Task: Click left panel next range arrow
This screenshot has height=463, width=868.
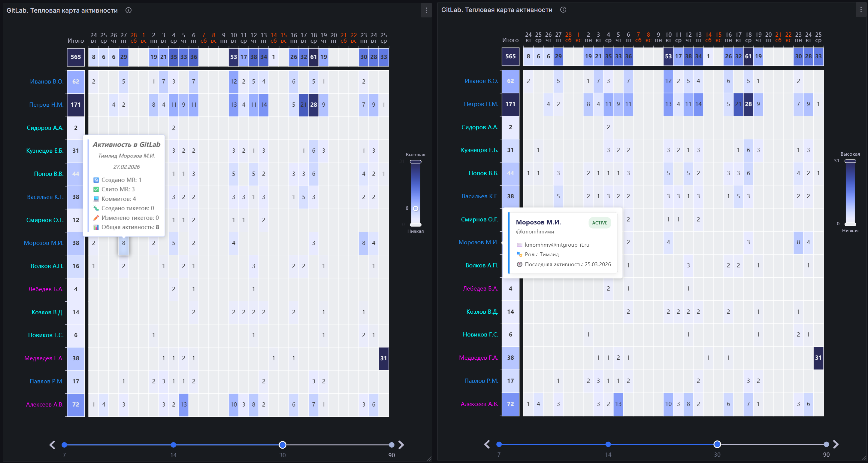Action: click(x=401, y=445)
